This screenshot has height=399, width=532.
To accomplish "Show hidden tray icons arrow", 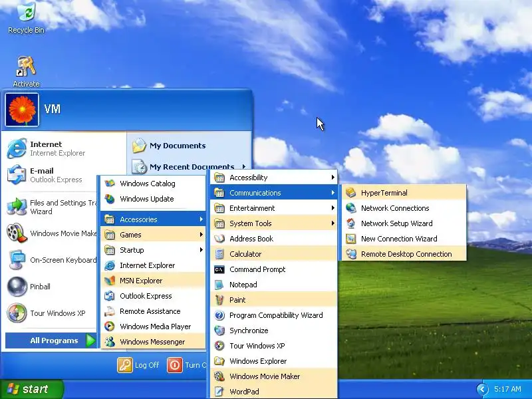I will coord(483,389).
